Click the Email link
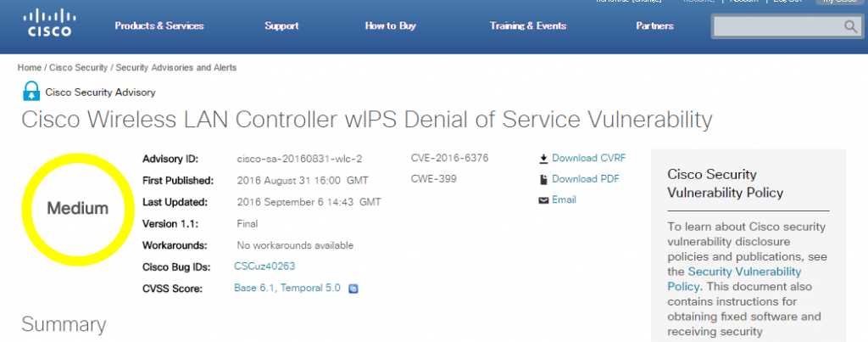Screen dimensions: 868x342 564,199
